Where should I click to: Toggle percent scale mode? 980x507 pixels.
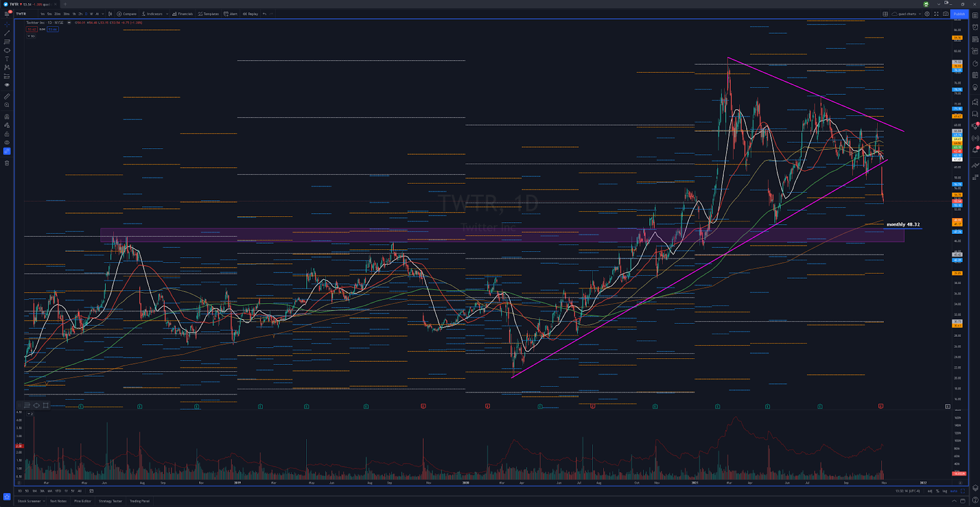coord(937,490)
